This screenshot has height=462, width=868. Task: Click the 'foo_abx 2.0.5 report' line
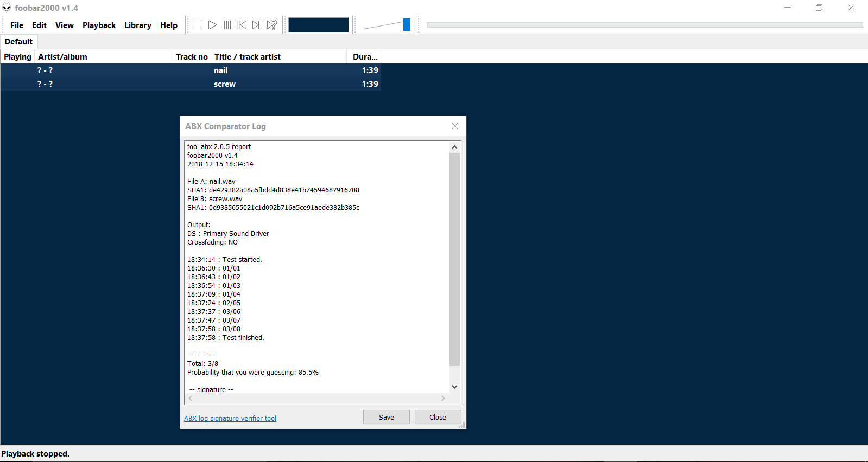[x=219, y=147]
